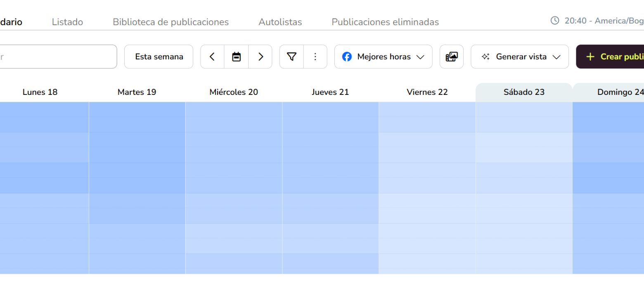This screenshot has height=287, width=644.
Task: Select the Calendario tab
Action: point(11,22)
